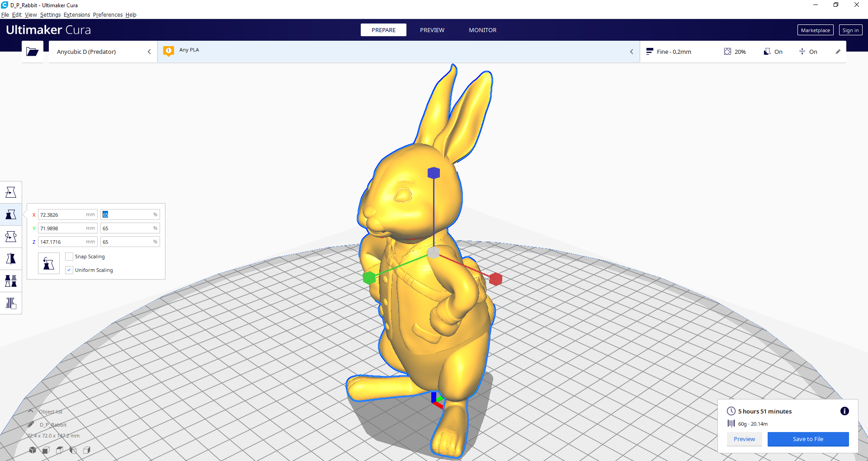Image resolution: width=868 pixels, height=461 pixels.
Task: Click the adhesion On icon
Action: coord(802,52)
